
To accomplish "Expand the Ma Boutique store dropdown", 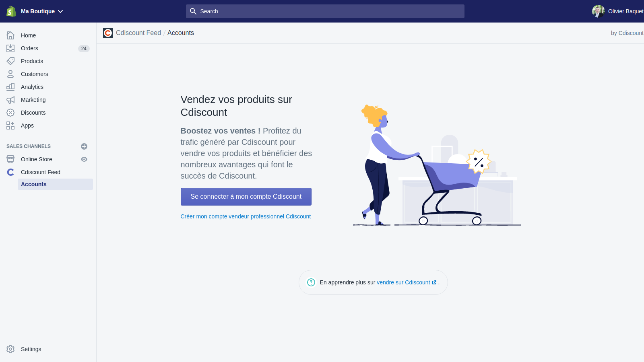I will click(42, 11).
